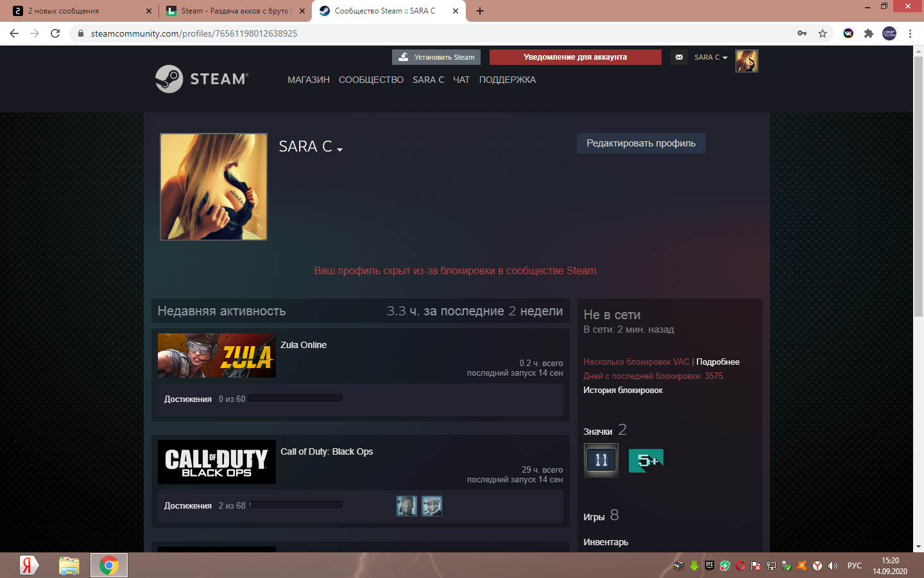Click the large SARA C profile picture
Viewport: 924px width, 578px height.
(214, 187)
